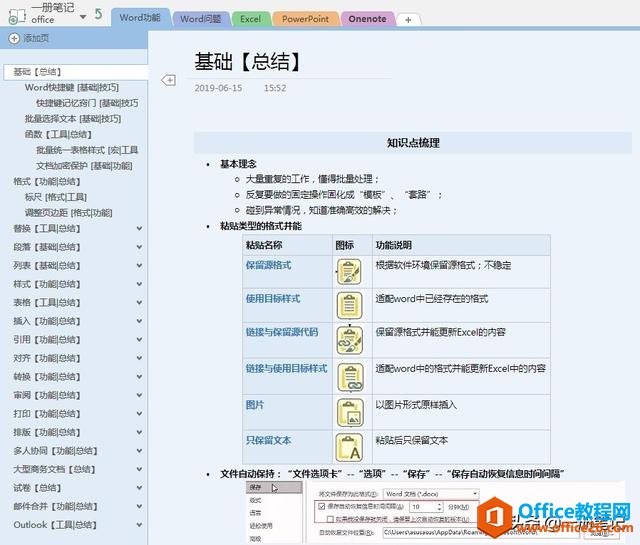Click the Keep Text Only paste icon
The width and height of the screenshot is (640, 545).
pos(349,447)
